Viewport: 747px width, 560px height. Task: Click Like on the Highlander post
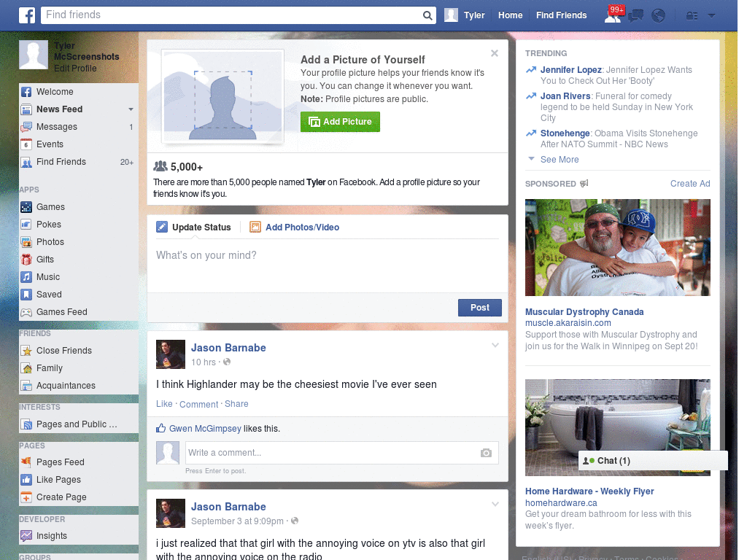click(x=164, y=404)
